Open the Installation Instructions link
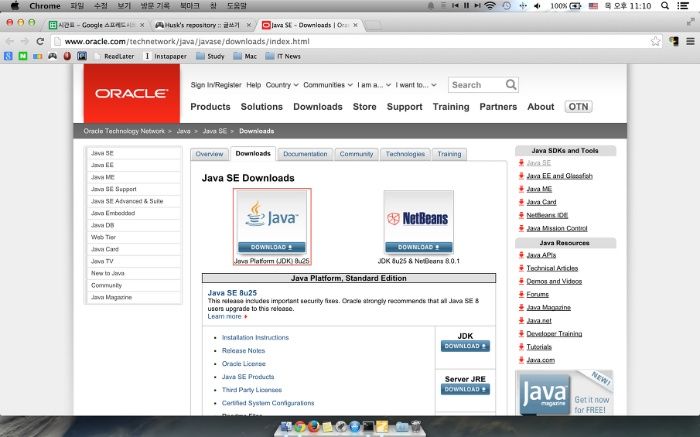This screenshot has width=700, height=437. coord(255,337)
